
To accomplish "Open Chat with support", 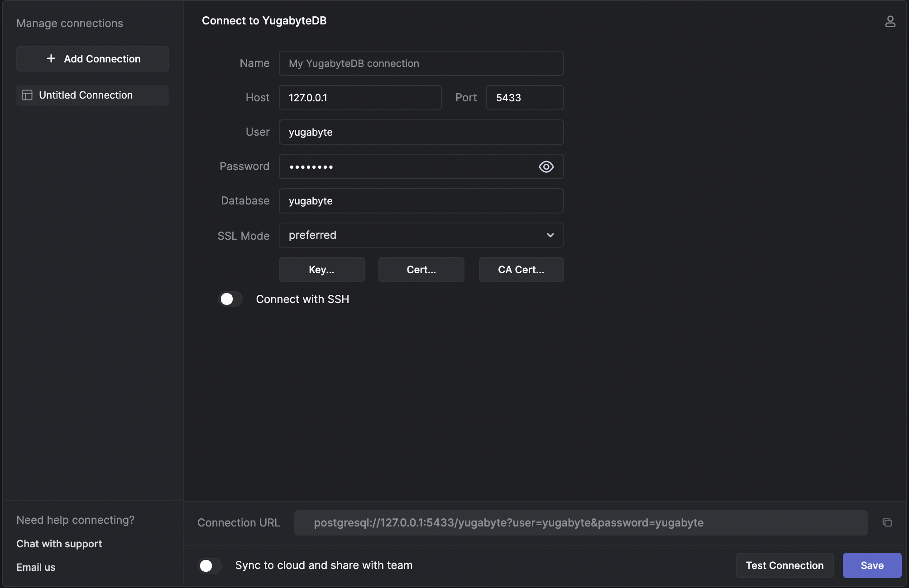I will coord(59,544).
